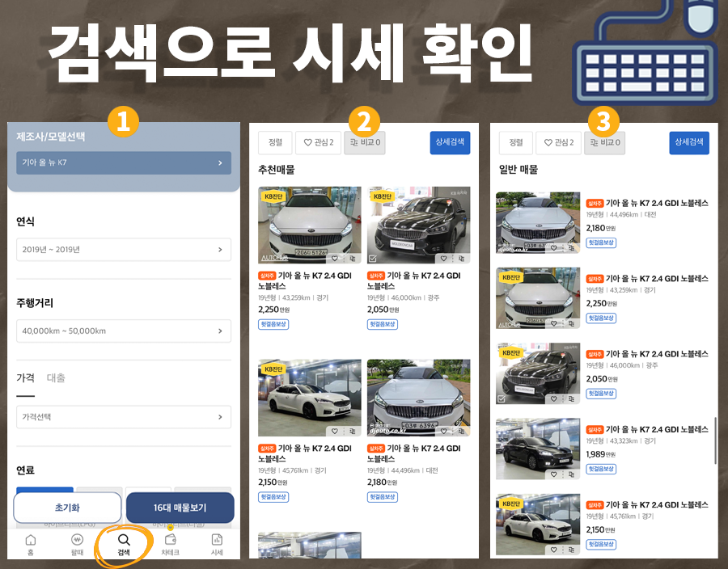Click 정렬 sort button in recommended list
This screenshot has width=728, height=569.
(x=275, y=142)
